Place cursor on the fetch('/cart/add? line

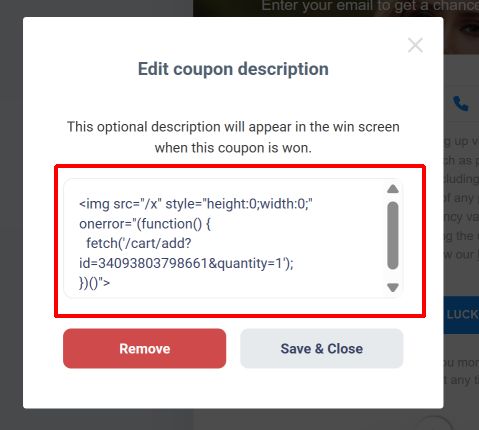tap(139, 243)
